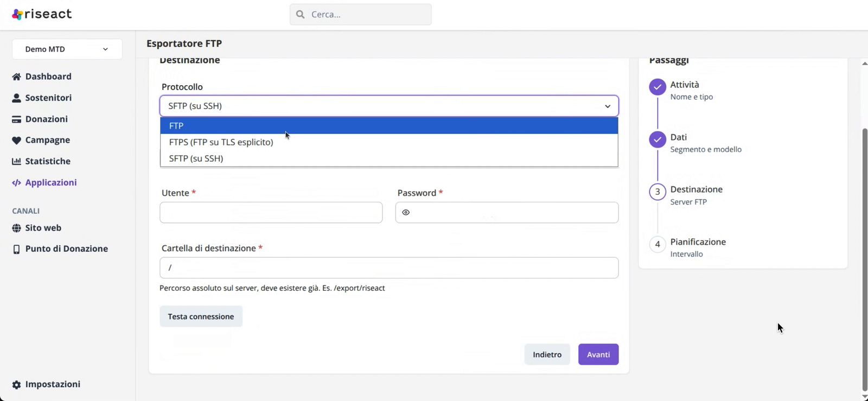Click 'Intervallo' step subtitle
The image size is (868, 401).
686,254
